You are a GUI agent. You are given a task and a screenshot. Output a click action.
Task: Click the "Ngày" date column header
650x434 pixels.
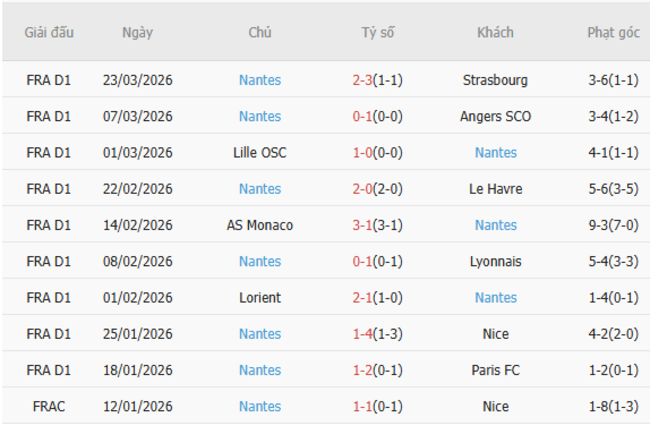[x=137, y=32]
